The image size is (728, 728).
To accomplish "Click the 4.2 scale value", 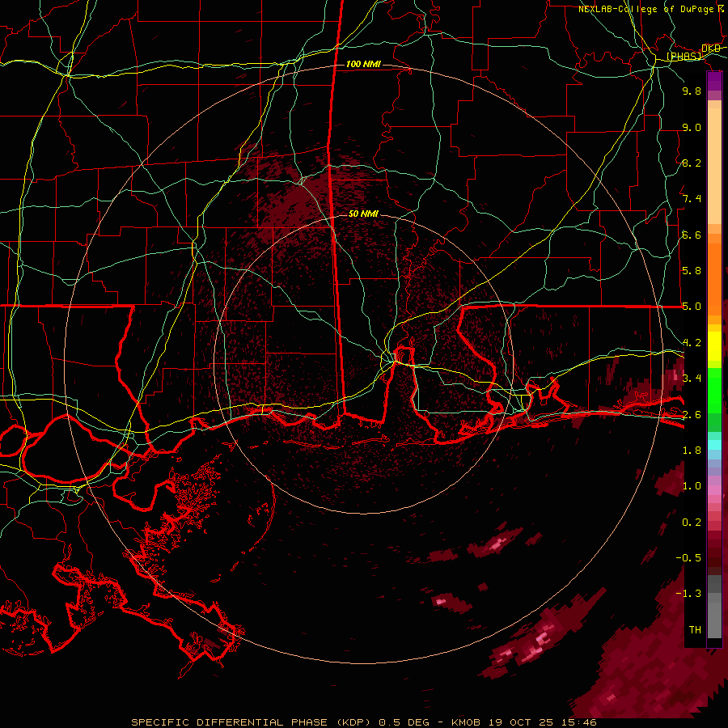I will click(692, 343).
